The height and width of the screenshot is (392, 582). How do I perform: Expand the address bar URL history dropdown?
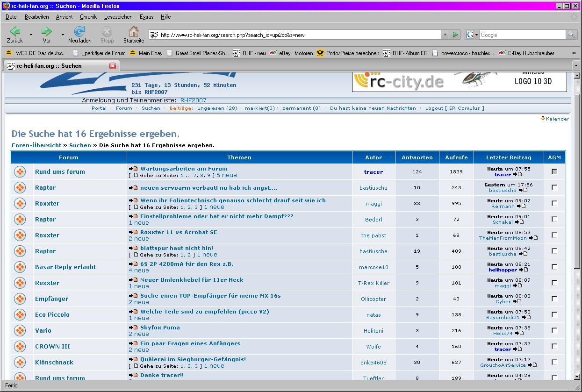[x=445, y=35]
